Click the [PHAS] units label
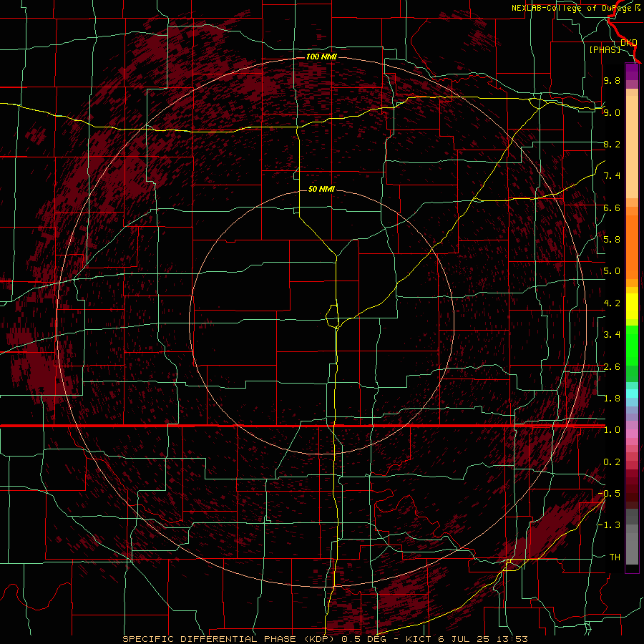The width and height of the screenshot is (644, 644). point(605,49)
